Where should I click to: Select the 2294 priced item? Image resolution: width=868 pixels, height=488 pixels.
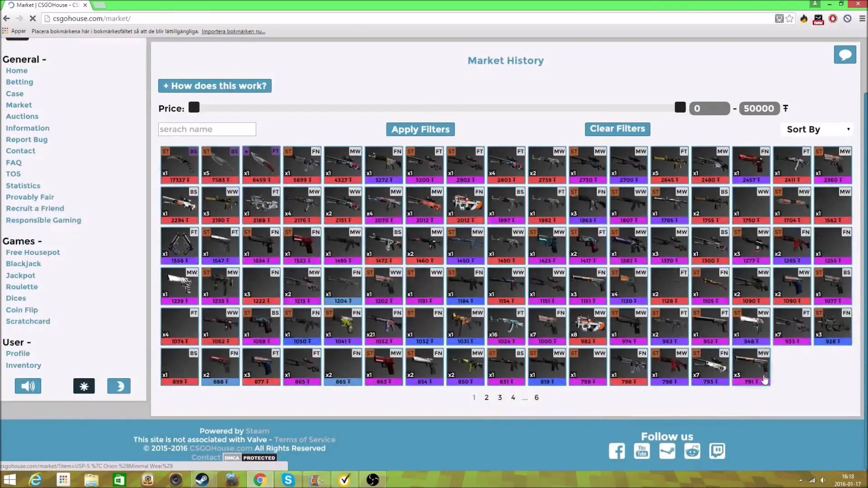(x=179, y=206)
